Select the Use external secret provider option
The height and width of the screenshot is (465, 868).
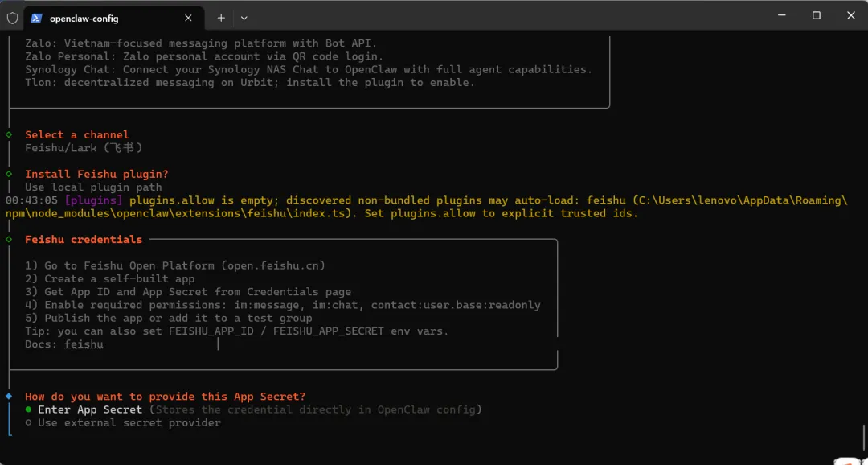[x=123, y=423]
